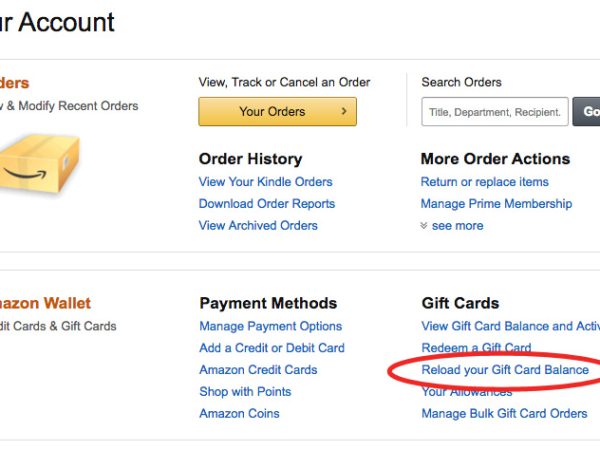
Task: Click Reload your Gift Card Balance
Action: [505, 370]
